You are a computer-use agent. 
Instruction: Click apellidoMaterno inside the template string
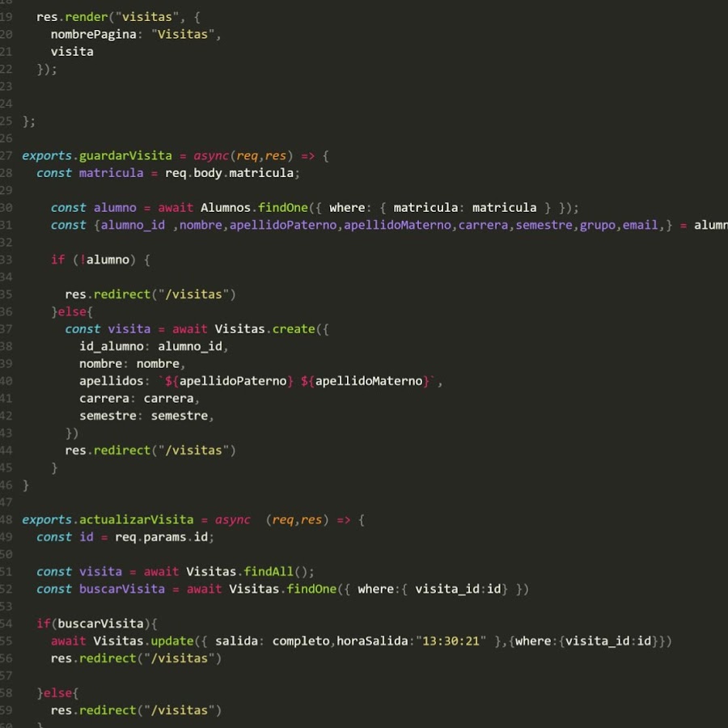coord(369,381)
